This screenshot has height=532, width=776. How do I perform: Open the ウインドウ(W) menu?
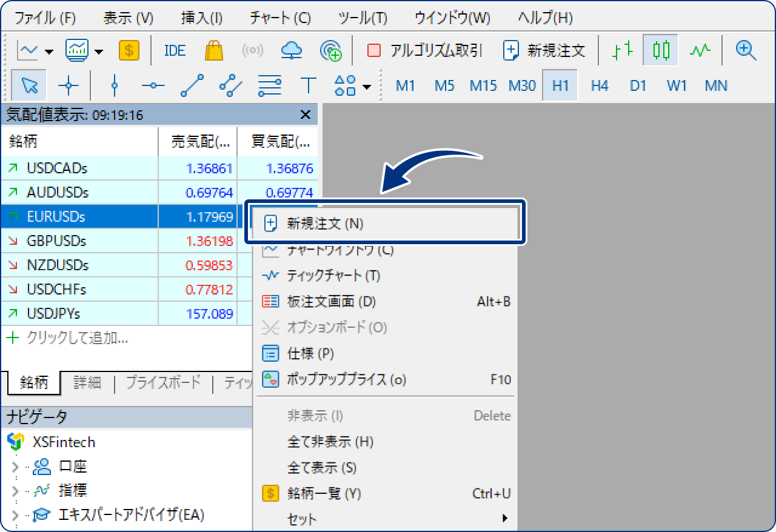point(452,18)
